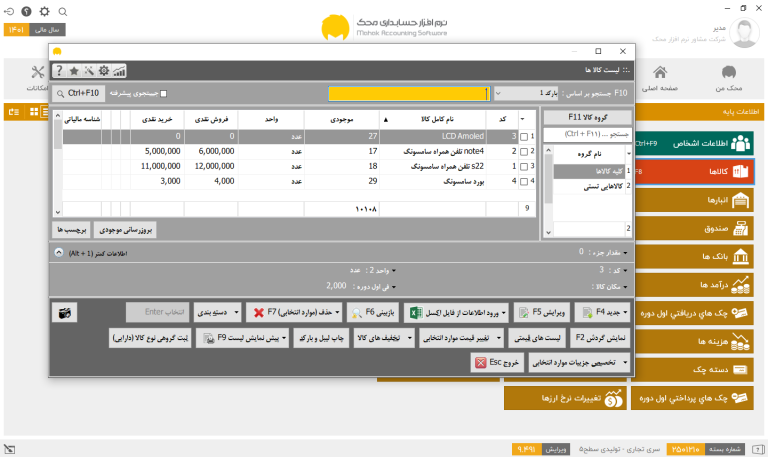Click the chart statistics toolbar icon

point(119,71)
